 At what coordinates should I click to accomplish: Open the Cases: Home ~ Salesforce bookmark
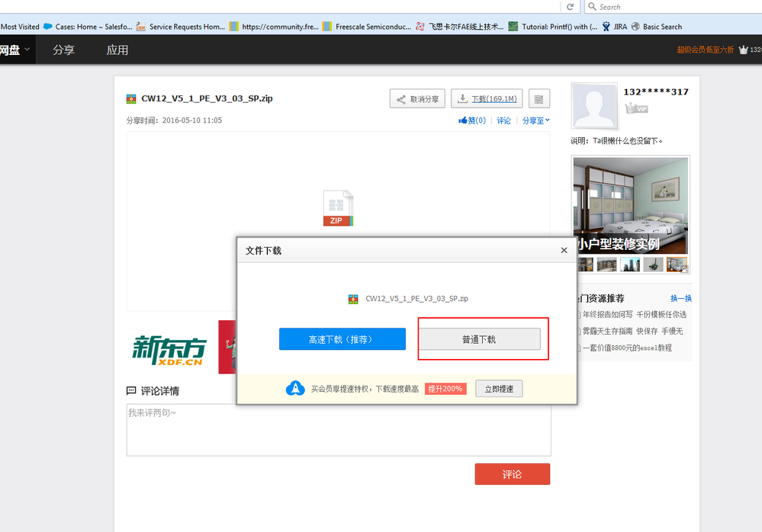(88, 27)
